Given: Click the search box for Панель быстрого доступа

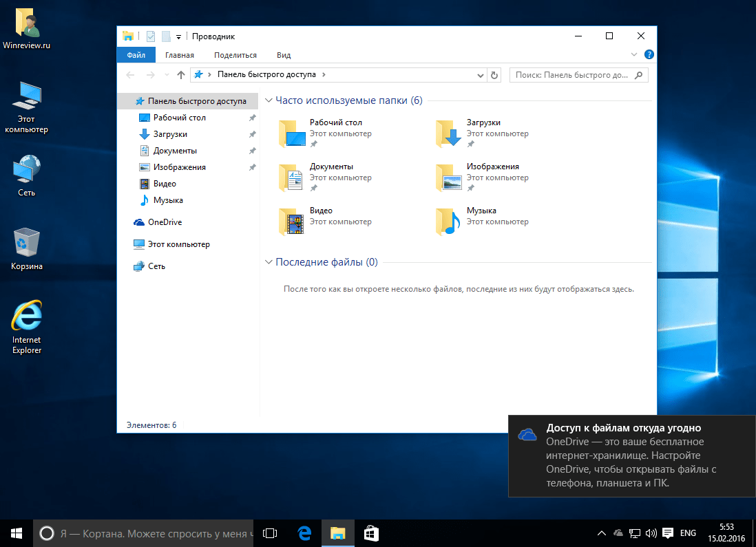Looking at the screenshot, I should [x=571, y=74].
